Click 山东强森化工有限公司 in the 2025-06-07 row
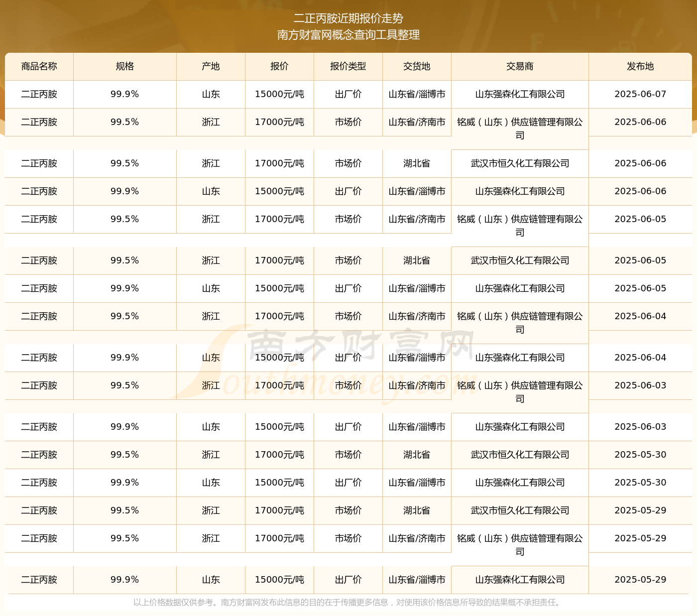This screenshot has height=616, width=697. 520,94
